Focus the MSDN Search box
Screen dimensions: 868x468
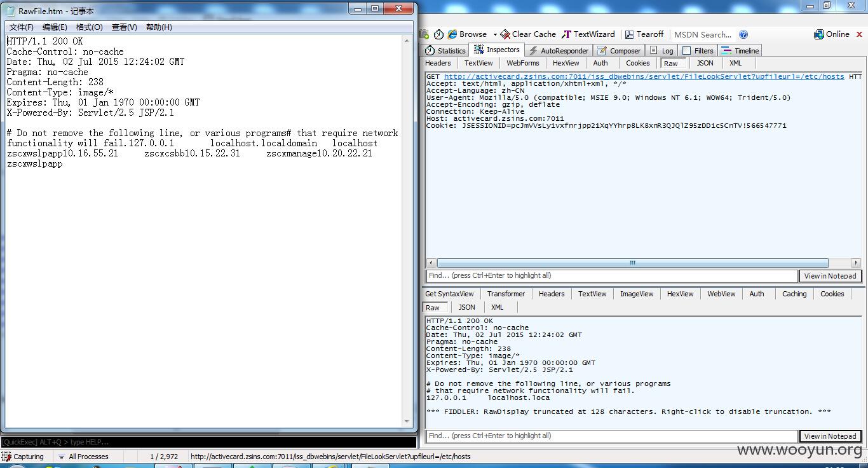pyautogui.click(x=703, y=35)
